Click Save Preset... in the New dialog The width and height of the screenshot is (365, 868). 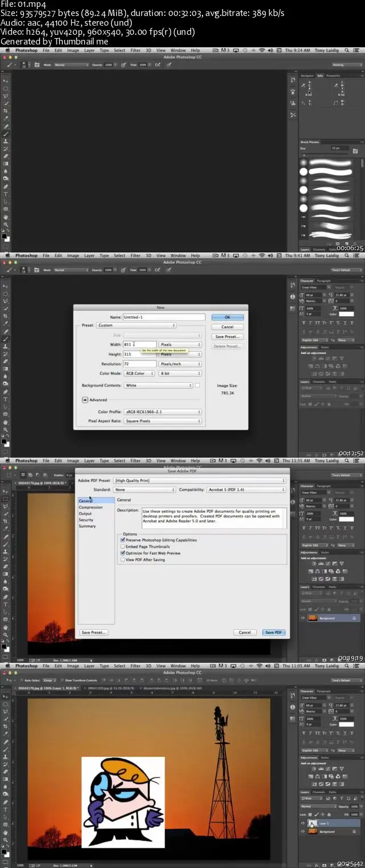coord(228,337)
